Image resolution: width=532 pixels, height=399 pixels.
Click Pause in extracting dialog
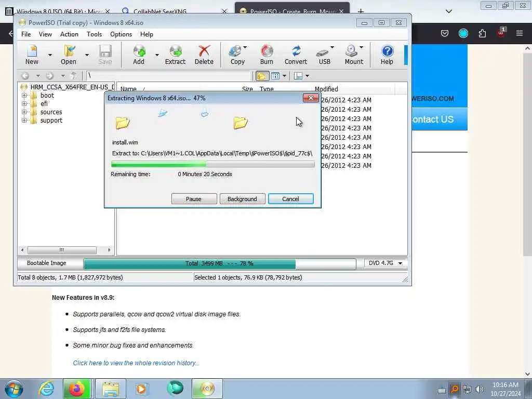(x=194, y=199)
